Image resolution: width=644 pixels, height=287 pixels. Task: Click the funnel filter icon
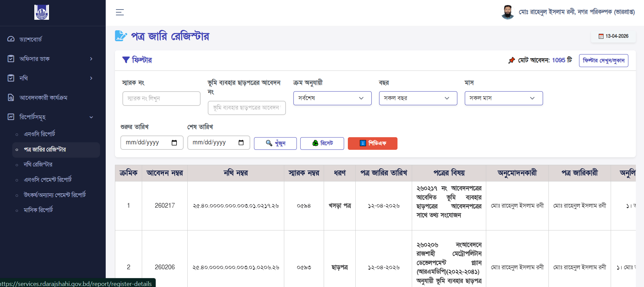pyautogui.click(x=126, y=60)
